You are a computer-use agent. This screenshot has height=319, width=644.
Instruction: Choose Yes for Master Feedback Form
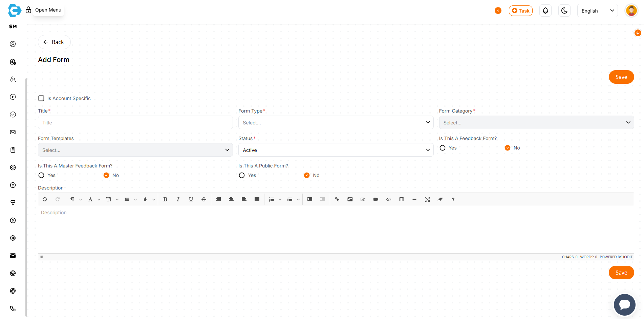(x=41, y=175)
